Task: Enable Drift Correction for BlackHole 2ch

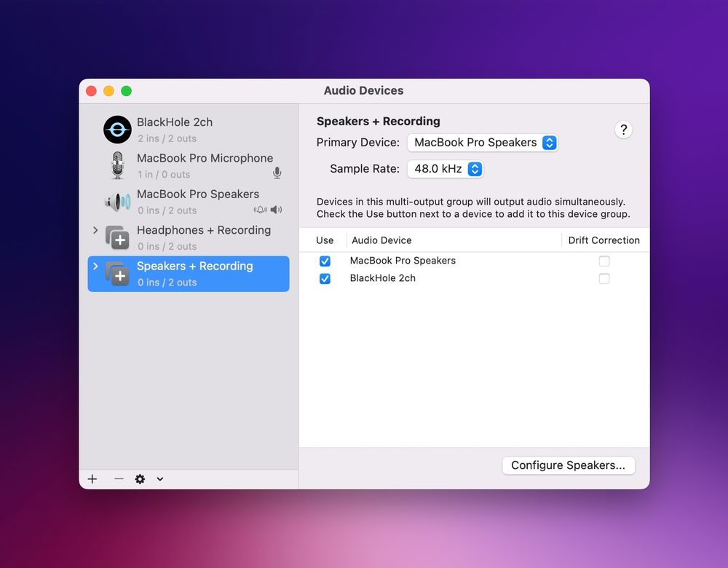Action: click(x=604, y=279)
